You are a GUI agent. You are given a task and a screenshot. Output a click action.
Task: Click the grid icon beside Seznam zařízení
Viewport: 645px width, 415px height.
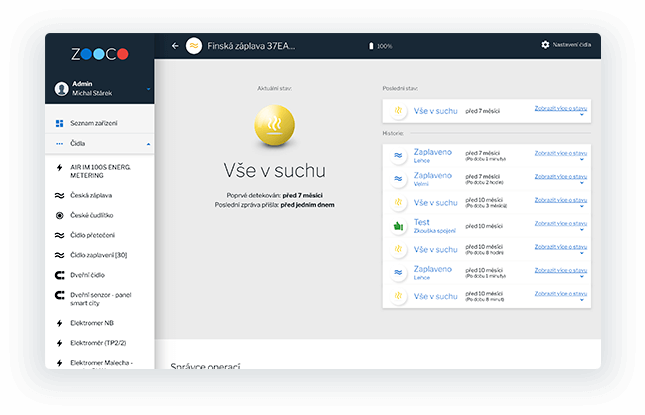60,123
